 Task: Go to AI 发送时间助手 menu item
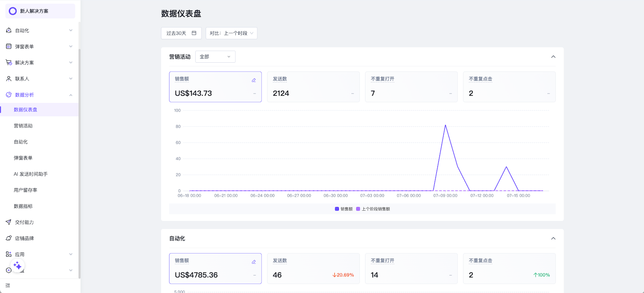click(31, 174)
